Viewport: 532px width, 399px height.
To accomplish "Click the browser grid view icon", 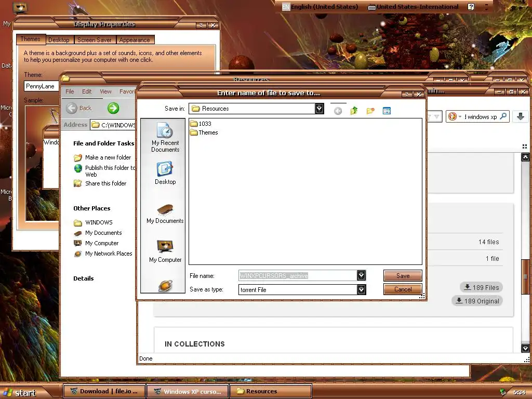I will tap(525, 147).
